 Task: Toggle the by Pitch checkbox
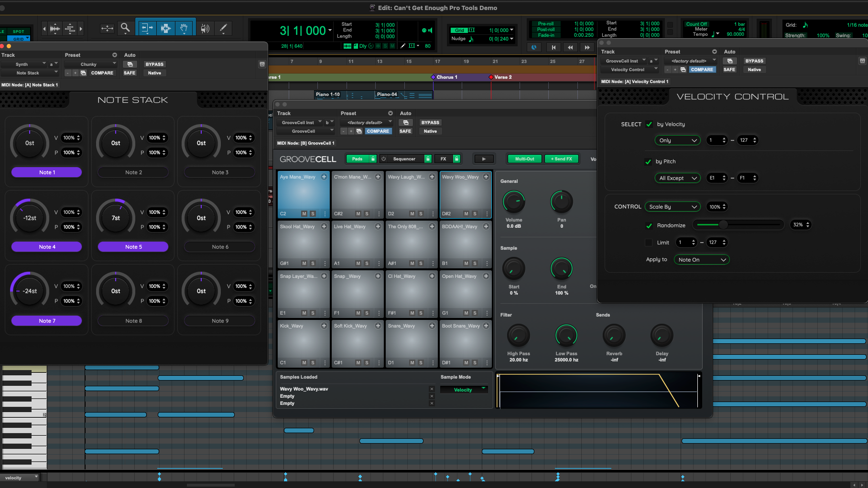tap(648, 162)
